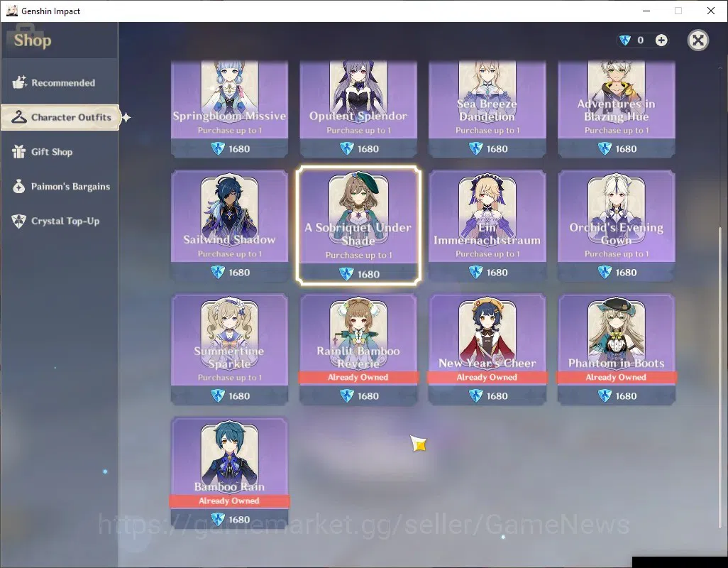Select the Phantom in Boots outfit
The width and height of the screenshot is (728, 568).
[616, 349]
